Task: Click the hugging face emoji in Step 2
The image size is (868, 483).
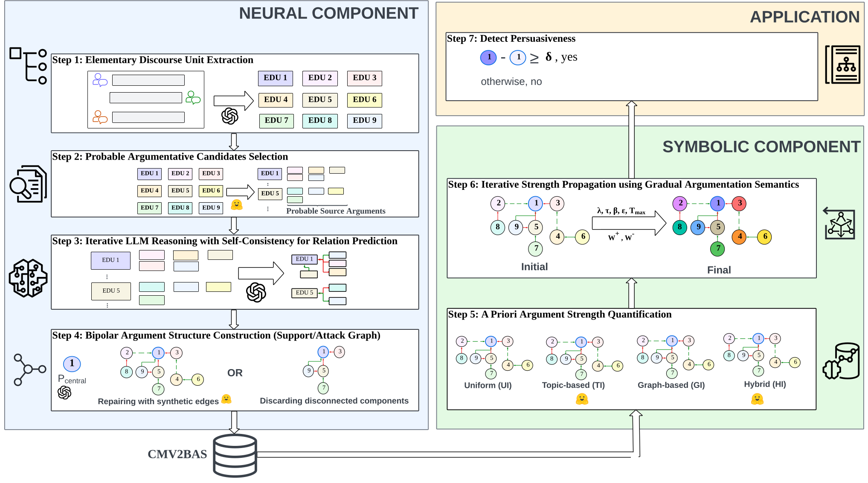Action: (x=236, y=205)
